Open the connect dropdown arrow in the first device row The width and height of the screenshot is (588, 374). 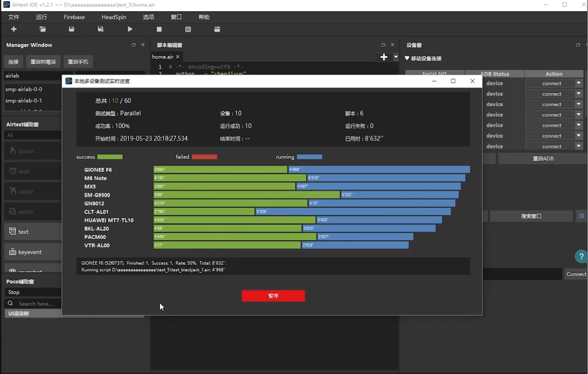tap(579, 83)
